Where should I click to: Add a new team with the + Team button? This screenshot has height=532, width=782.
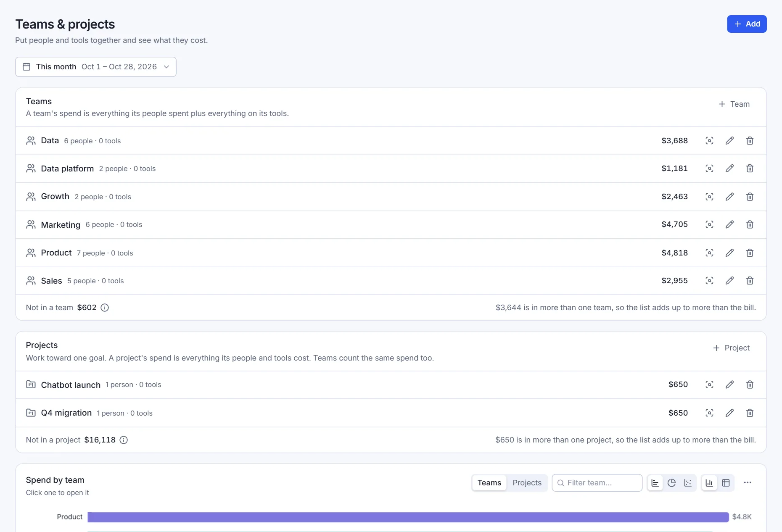click(x=734, y=104)
